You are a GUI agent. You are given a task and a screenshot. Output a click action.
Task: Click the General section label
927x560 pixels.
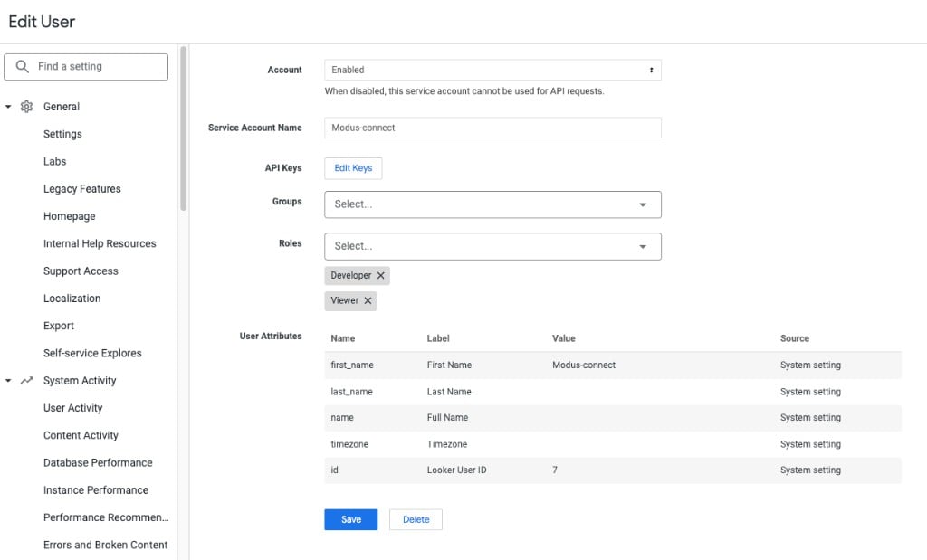(62, 107)
